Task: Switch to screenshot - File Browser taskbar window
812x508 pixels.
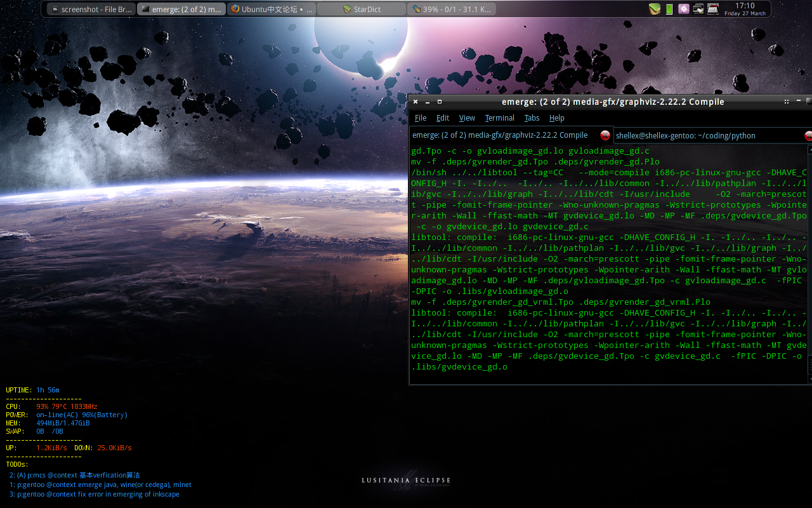Action: (91, 10)
